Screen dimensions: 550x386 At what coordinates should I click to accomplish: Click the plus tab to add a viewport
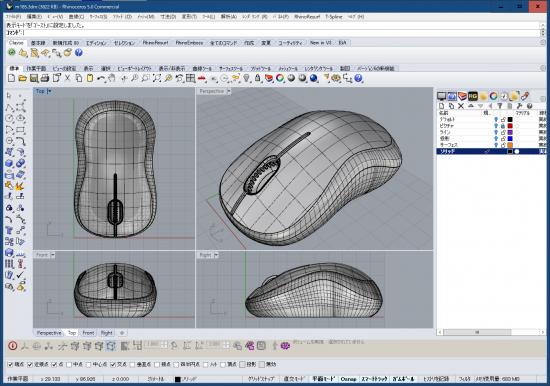pos(122,333)
